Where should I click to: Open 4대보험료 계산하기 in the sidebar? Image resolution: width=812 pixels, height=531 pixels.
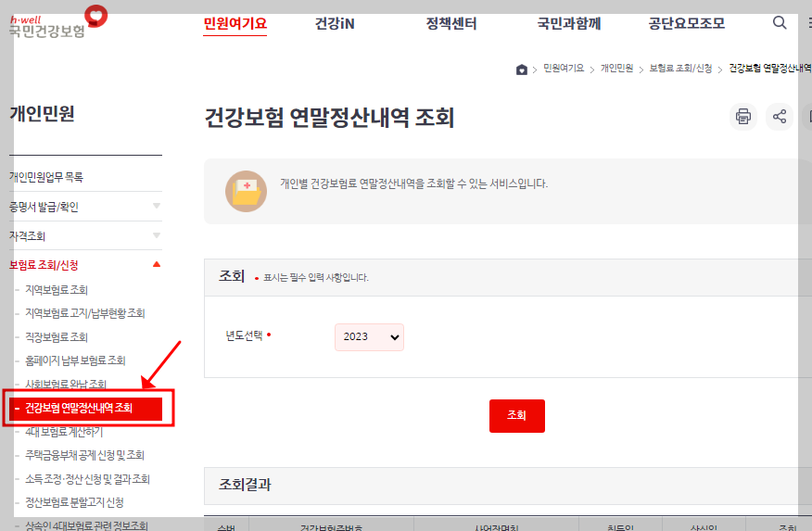[x=64, y=432]
